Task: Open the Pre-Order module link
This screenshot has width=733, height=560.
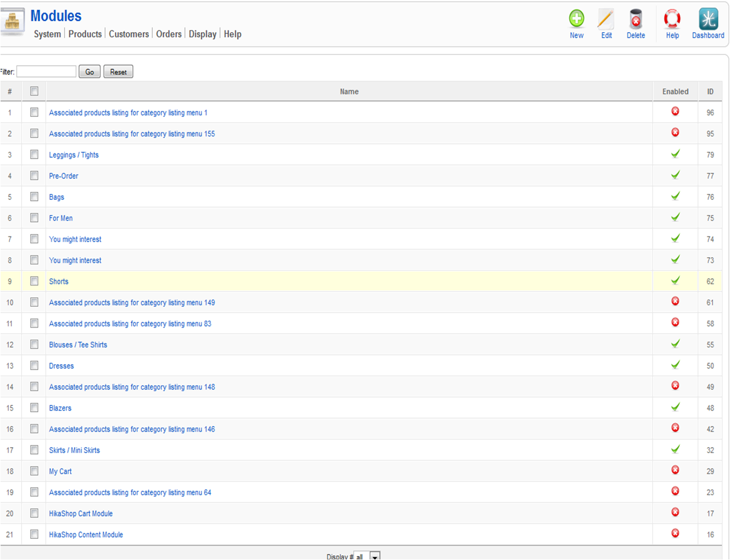Action: tap(64, 176)
